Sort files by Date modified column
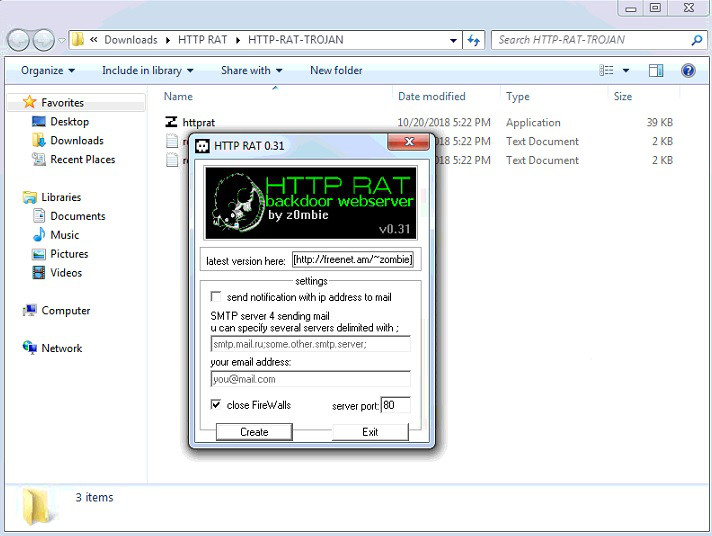Screen dimensions: 712x536 coord(431,96)
